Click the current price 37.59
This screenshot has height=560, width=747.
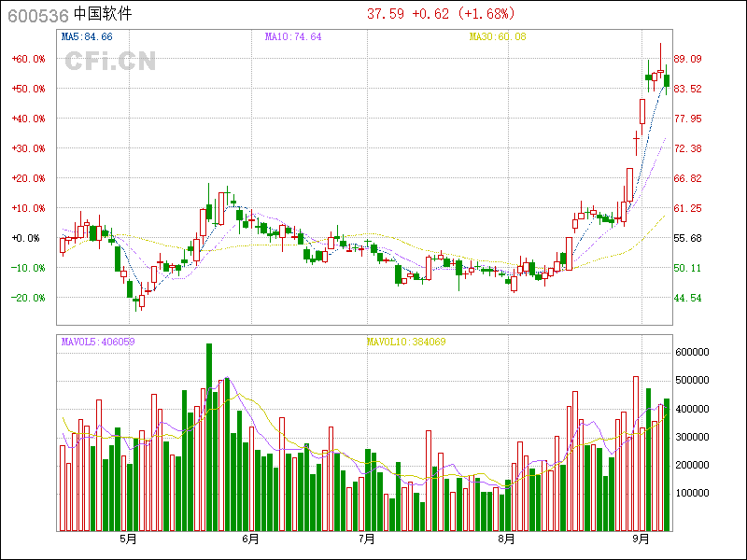386,14
